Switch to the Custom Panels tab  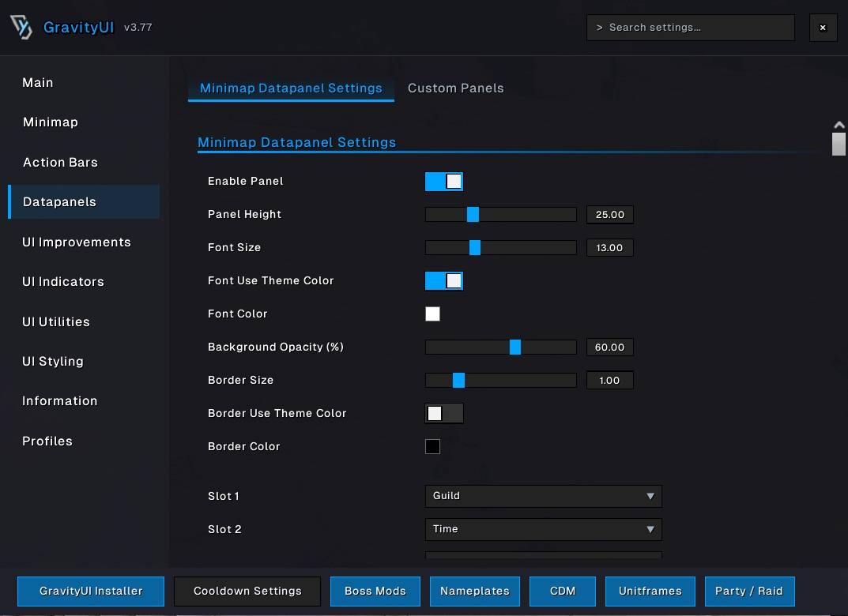click(x=455, y=88)
